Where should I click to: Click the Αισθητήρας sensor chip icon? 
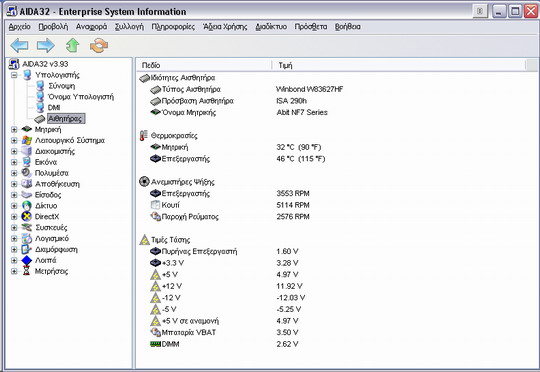coord(40,119)
